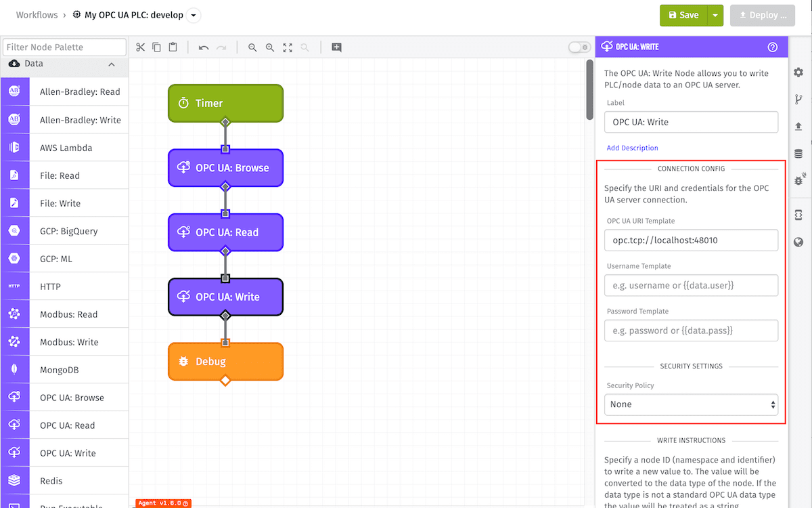Click the Password Template field
The width and height of the screenshot is (812, 508).
point(691,331)
